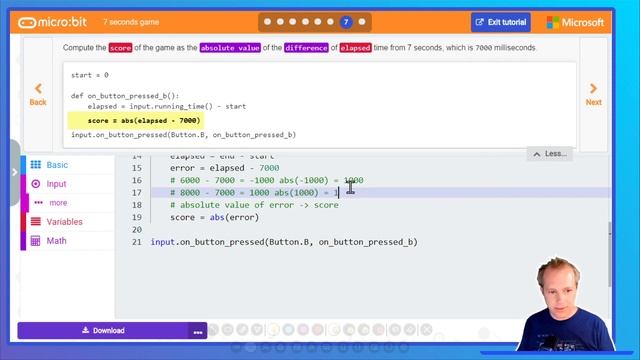Go to tutorial step 5 dot
The image size is (640, 360).
click(x=318, y=22)
